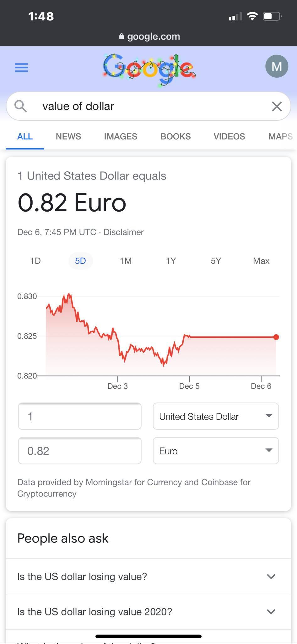The image size is (297, 644).
Task: Click the red endpoint dot on chart
Action: tap(276, 337)
